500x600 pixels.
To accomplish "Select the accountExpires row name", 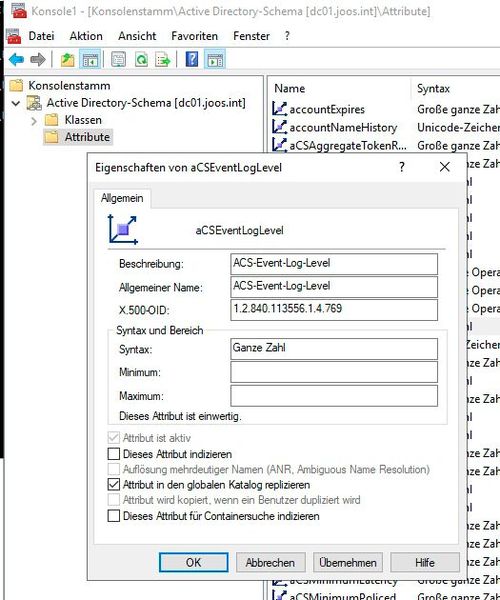I will click(327, 109).
